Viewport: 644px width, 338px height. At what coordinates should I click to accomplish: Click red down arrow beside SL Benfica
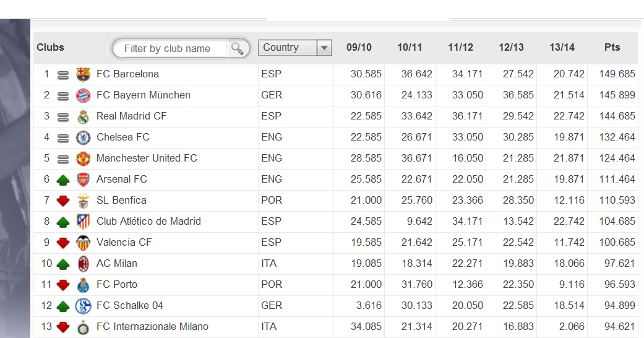tap(63, 201)
